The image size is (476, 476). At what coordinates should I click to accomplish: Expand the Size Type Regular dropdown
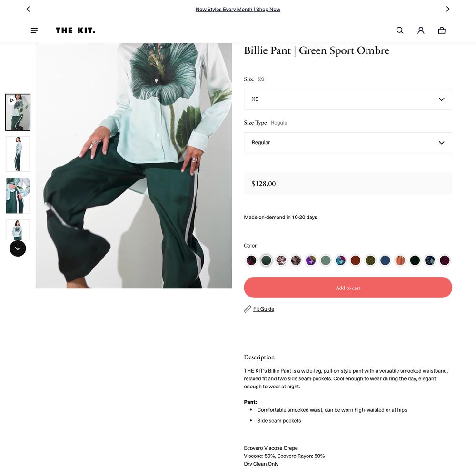348,143
